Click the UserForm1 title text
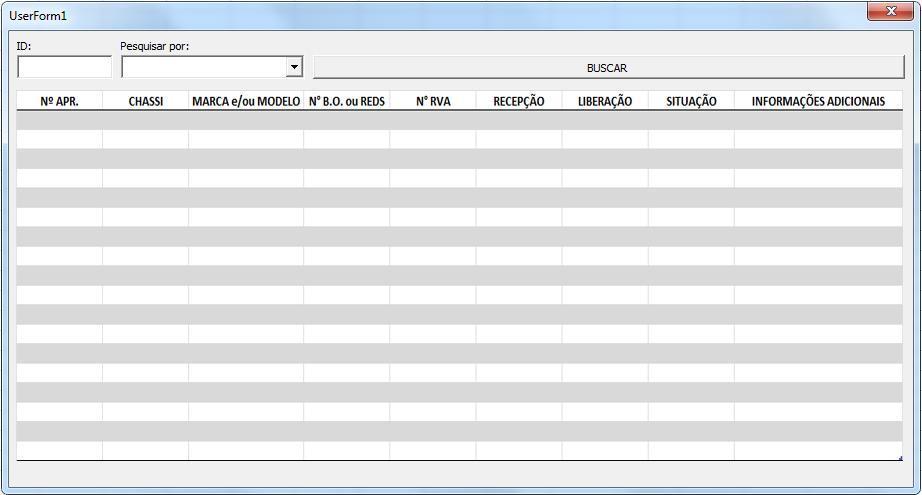The height and width of the screenshot is (495, 922). [38, 16]
